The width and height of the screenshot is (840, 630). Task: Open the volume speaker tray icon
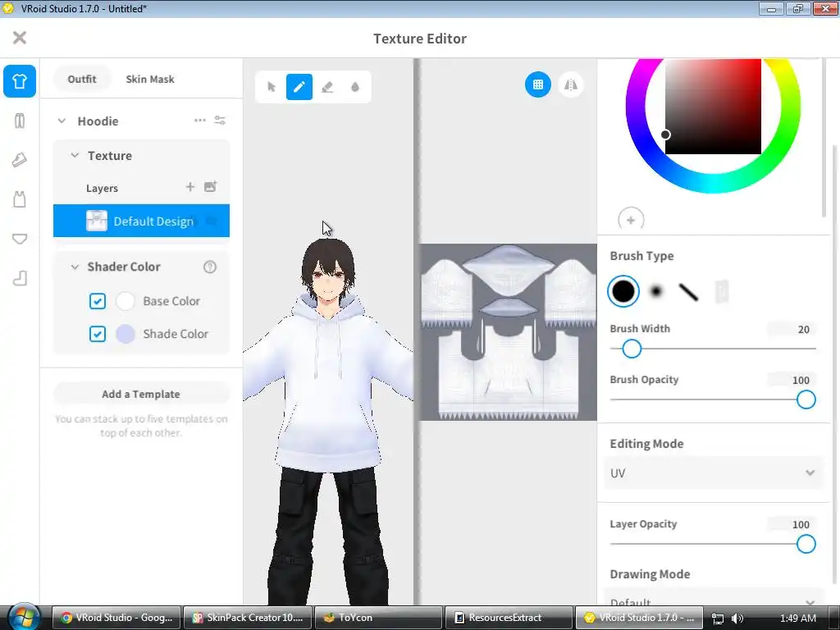[x=737, y=619]
